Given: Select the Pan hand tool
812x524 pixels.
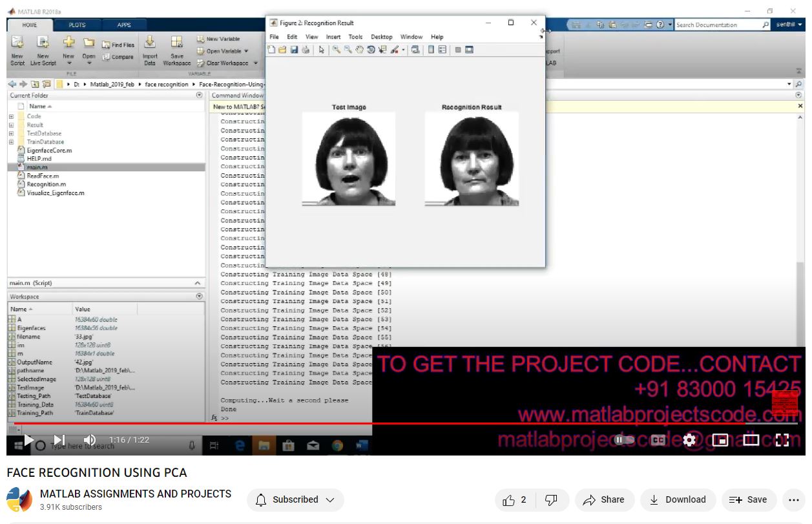Looking at the screenshot, I should click(359, 50).
